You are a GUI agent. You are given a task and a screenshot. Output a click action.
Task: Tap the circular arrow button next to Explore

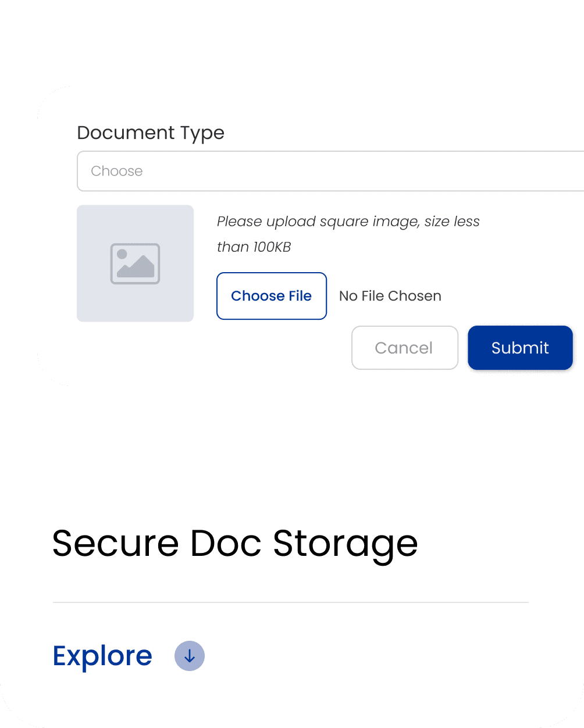(190, 656)
